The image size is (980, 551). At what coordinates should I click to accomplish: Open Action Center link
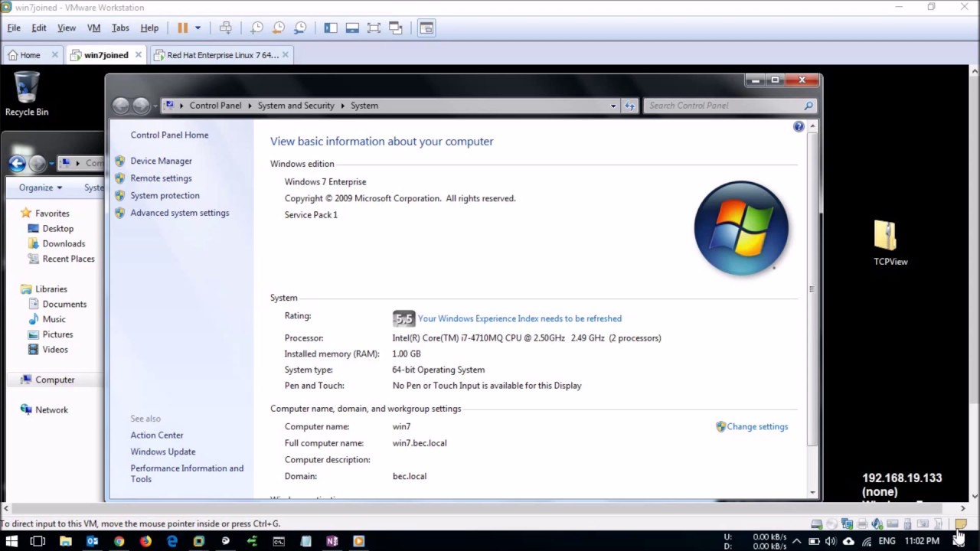pyautogui.click(x=157, y=435)
